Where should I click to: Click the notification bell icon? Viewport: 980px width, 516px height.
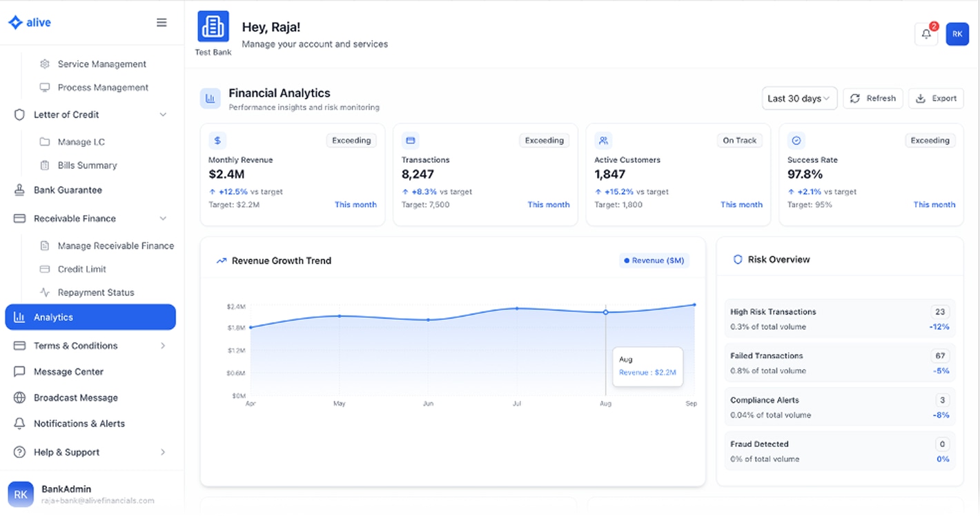tap(926, 34)
